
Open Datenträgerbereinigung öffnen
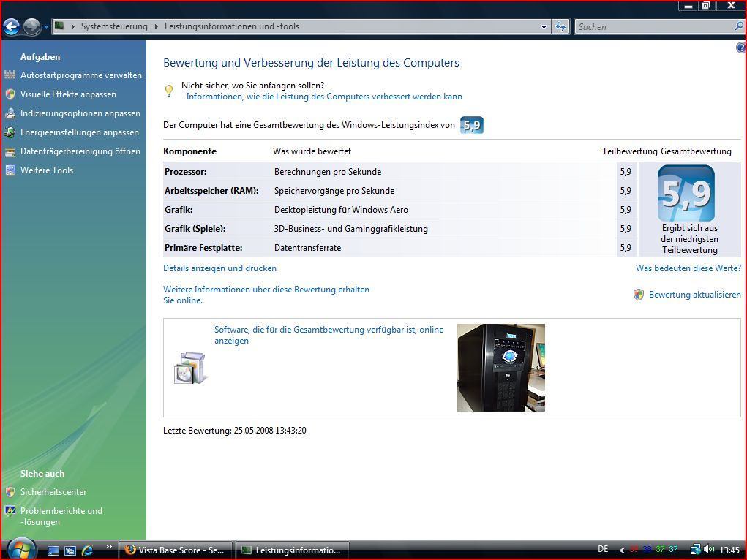point(80,151)
